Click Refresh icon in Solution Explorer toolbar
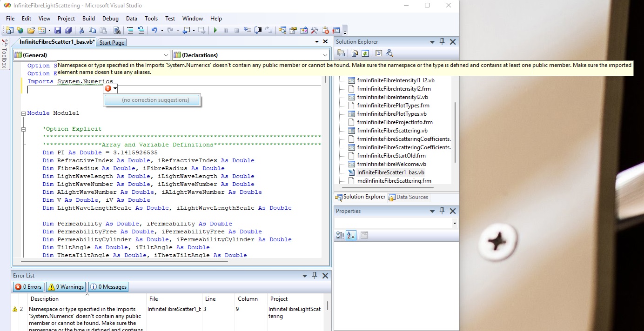Screen dimensions: 644x331 365,53
